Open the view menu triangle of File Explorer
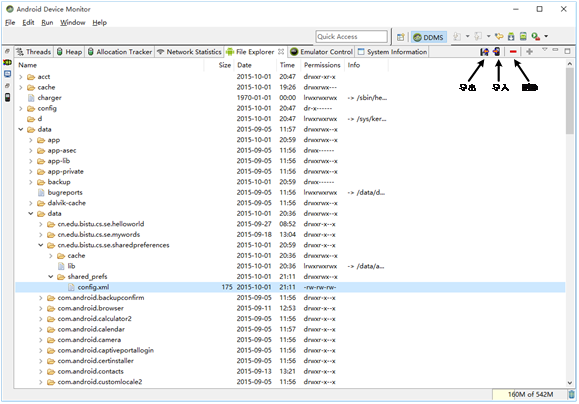Screen dimensions: 579x404 point(544,49)
